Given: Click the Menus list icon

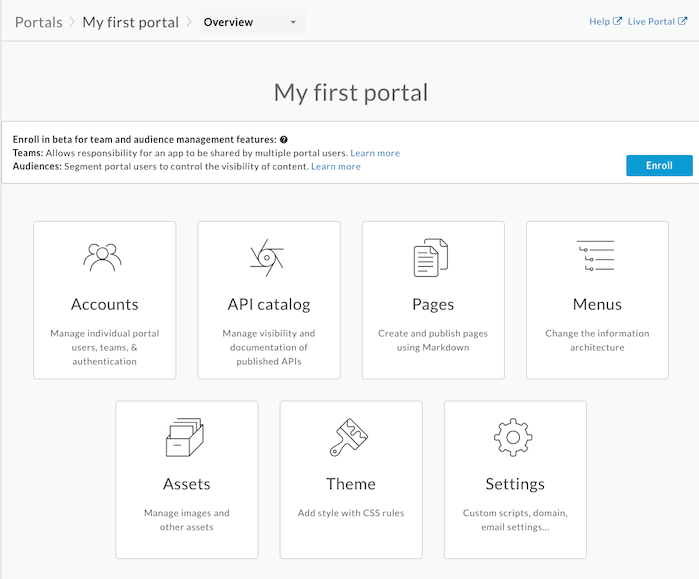Looking at the screenshot, I should pos(597,257).
